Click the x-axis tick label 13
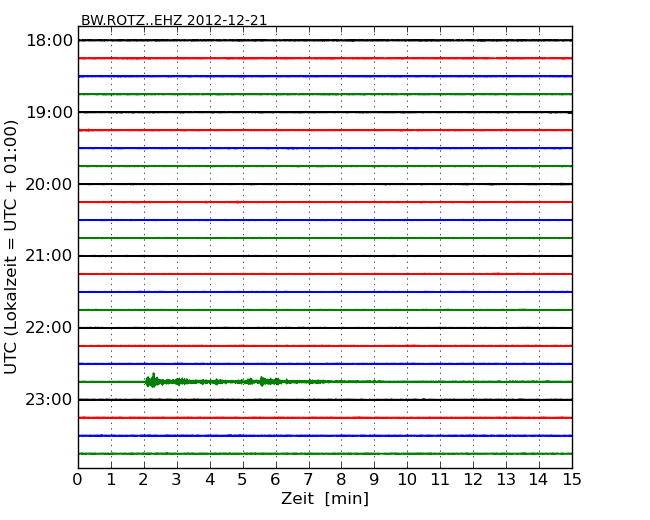The image size is (650, 520). [506, 479]
